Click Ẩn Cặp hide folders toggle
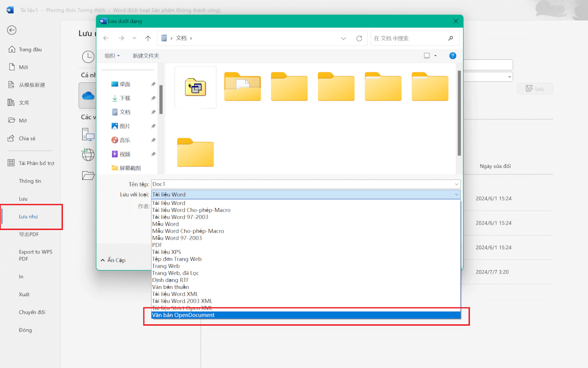 tap(113, 260)
